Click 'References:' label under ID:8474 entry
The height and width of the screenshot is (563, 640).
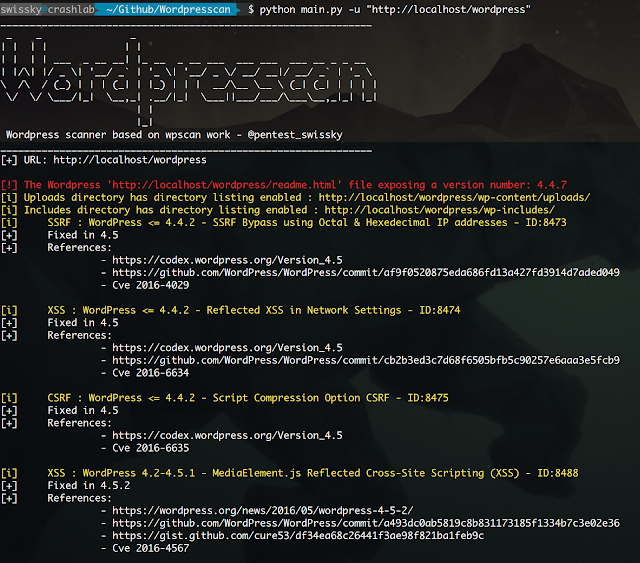click(x=79, y=335)
